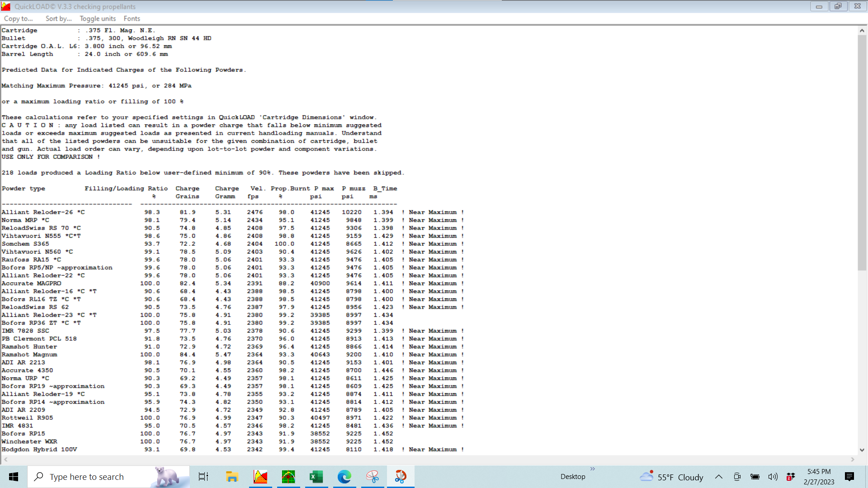This screenshot has width=868, height=488.
Task: Open the Copy to... menu
Action: pyautogui.click(x=19, y=19)
